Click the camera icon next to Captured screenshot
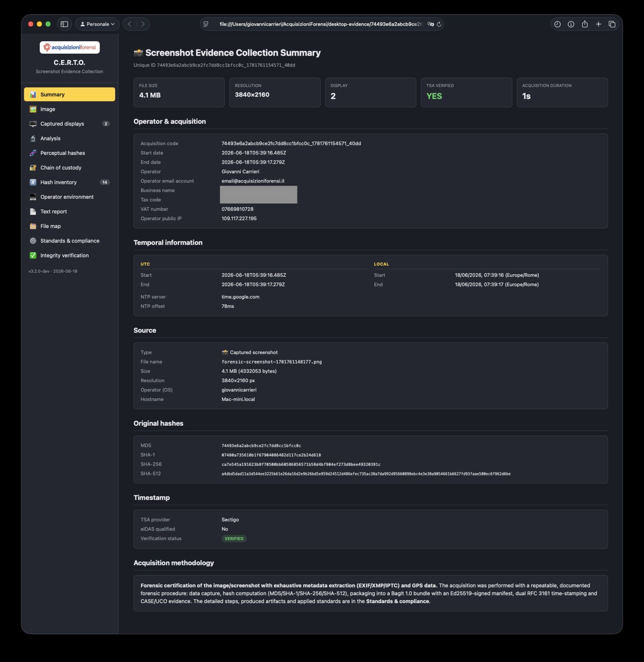This screenshot has width=644, height=662. pos(225,352)
